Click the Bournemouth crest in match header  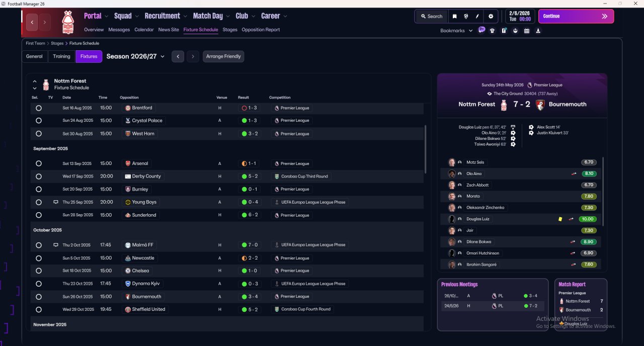(x=540, y=105)
